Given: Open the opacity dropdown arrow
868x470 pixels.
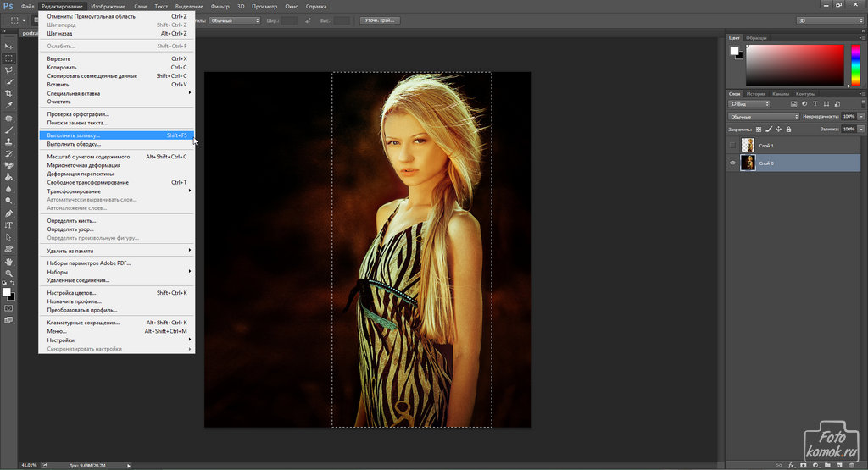Looking at the screenshot, I should click(x=860, y=116).
